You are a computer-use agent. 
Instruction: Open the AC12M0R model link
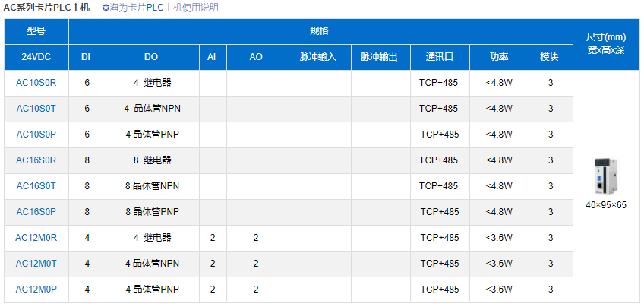point(36,238)
